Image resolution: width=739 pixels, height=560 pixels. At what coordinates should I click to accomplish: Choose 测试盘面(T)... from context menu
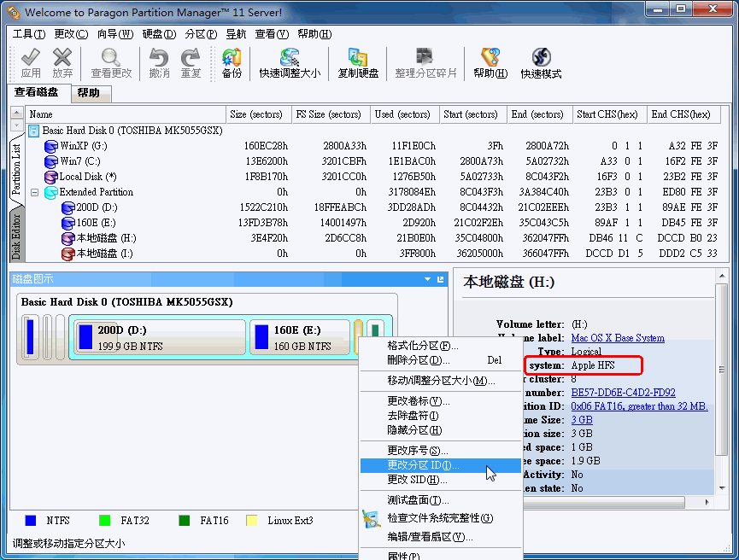tap(441, 500)
